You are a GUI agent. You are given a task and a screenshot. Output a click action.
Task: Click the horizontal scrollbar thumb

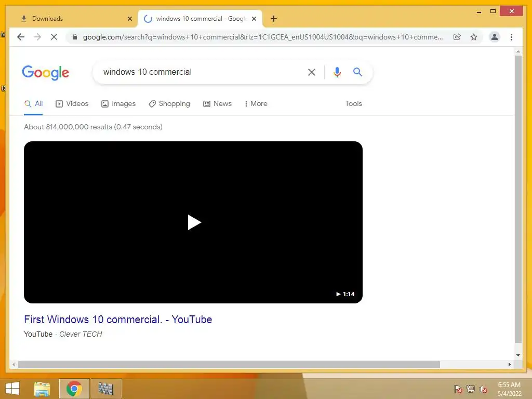pos(229,364)
